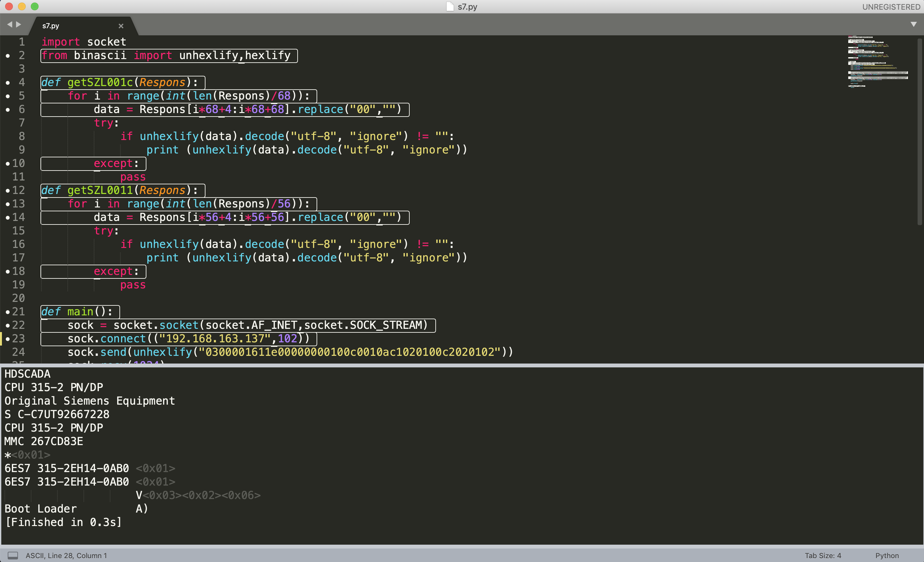The width and height of the screenshot is (924, 562).
Task: Click the forward navigation arrow in tab bar
Action: (18, 24)
